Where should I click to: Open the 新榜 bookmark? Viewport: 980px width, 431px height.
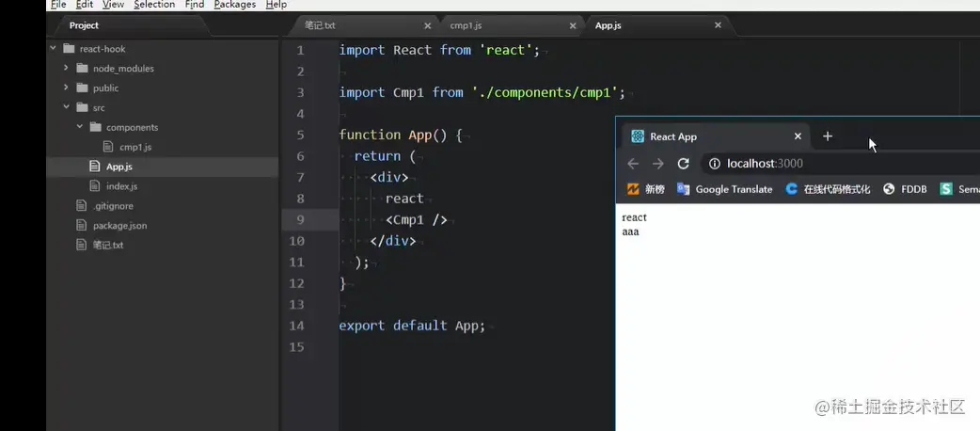645,189
